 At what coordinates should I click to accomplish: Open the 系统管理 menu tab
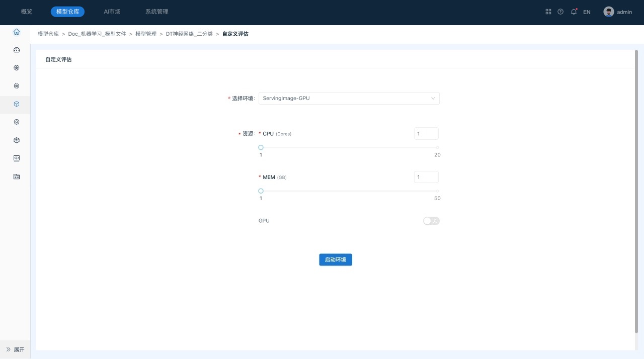[153, 12]
